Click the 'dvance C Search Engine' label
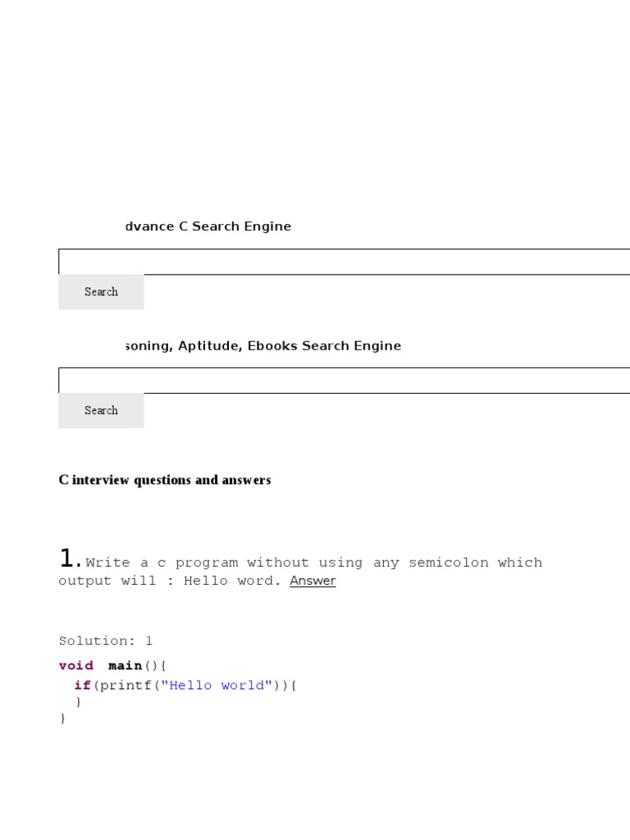This screenshot has height=840, width=630. coord(208,226)
